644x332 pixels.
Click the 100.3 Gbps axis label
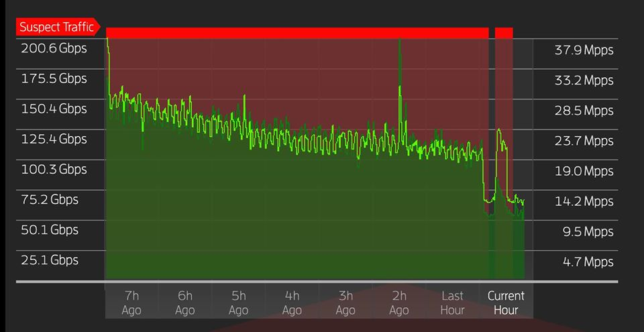coord(54,169)
